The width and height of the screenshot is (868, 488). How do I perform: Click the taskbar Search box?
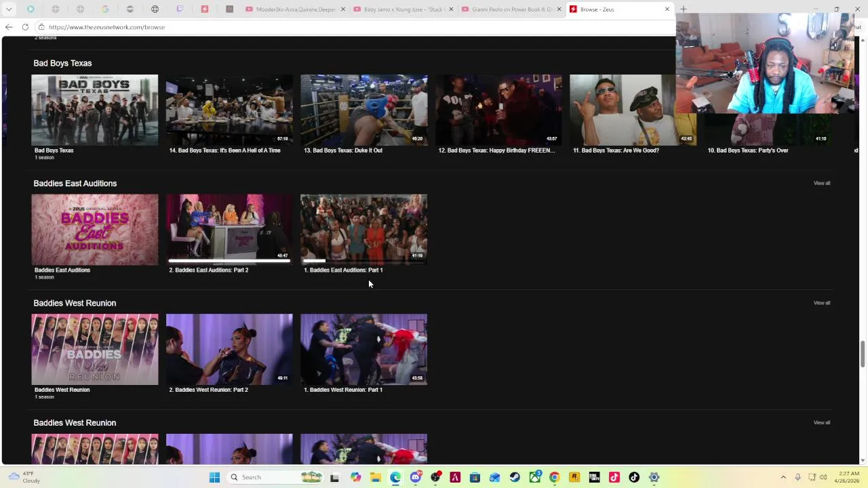pyautogui.click(x=275, y=477)
